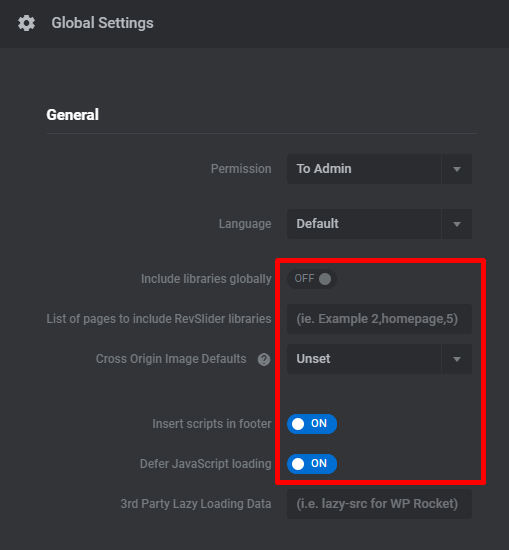
Task: Focus the RevSlider pages list input
Action: 380,319
